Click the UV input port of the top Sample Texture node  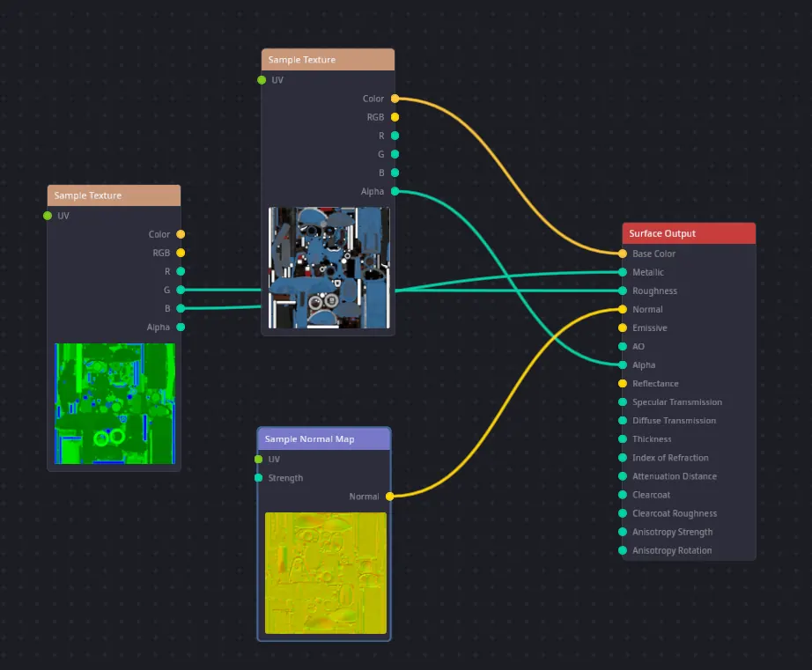(x=262, y=80)
